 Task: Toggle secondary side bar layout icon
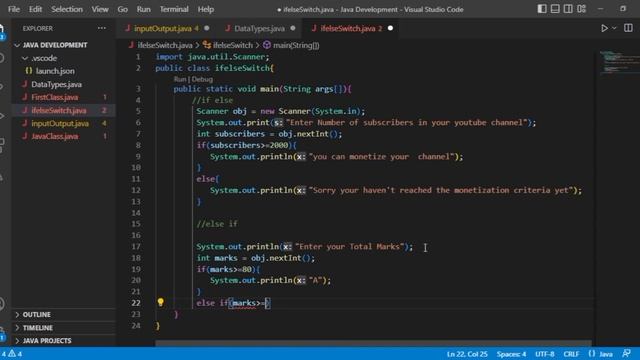click(x=568, y=9)
